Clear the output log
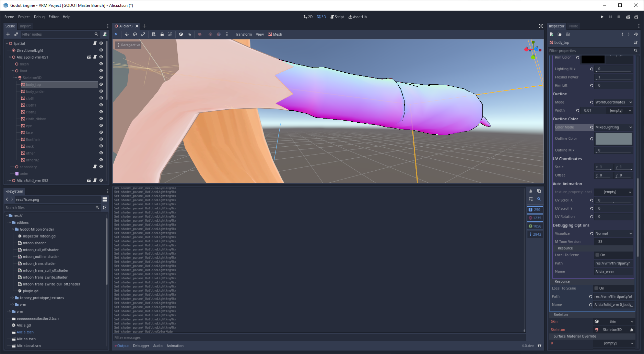The image size is (644, 354). 531,191
